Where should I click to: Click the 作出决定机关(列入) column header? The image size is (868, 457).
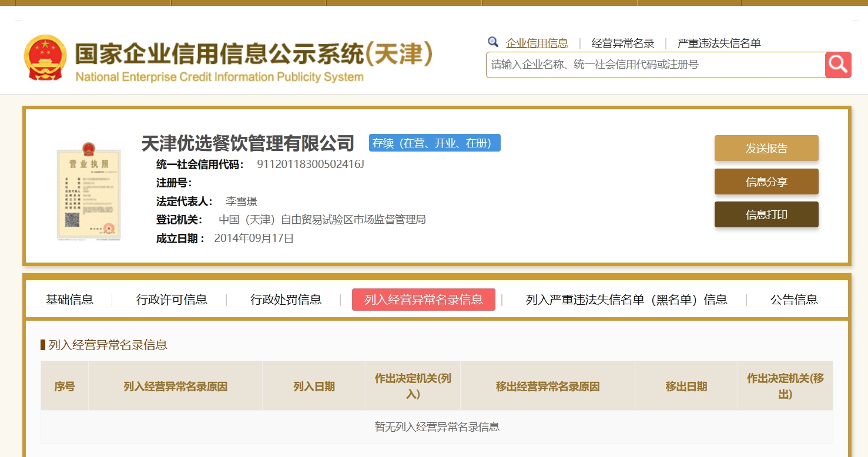click(x=413, y=386)
